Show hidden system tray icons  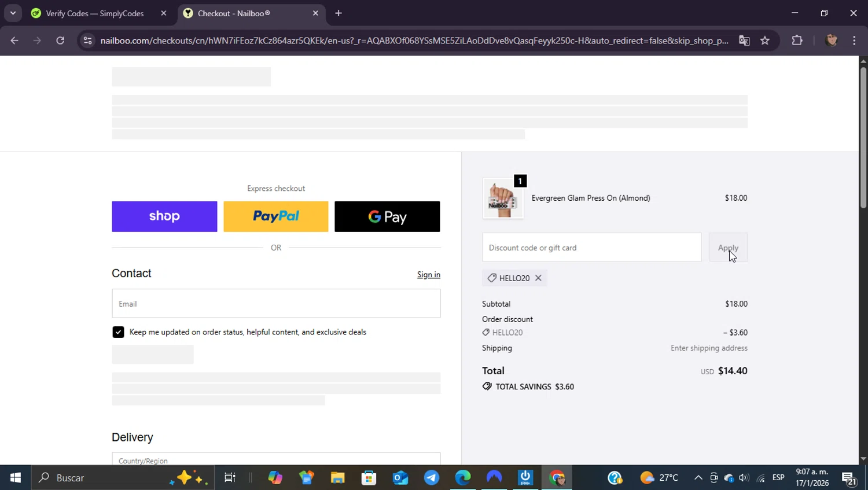[698, 478]
